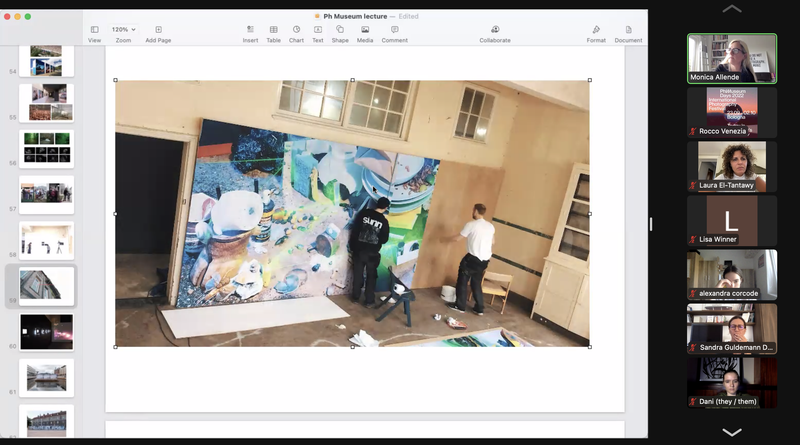Select Lisa Winner's participant tile
This screenshot has height=445, width=800.
point(732,220)
